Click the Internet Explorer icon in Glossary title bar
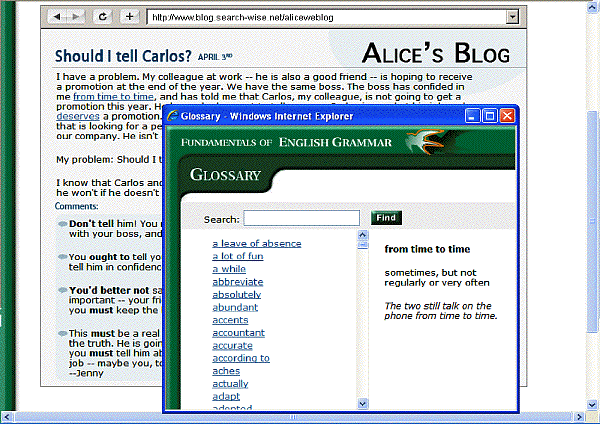This screenshot has height=424, width=600. (174, 117)
